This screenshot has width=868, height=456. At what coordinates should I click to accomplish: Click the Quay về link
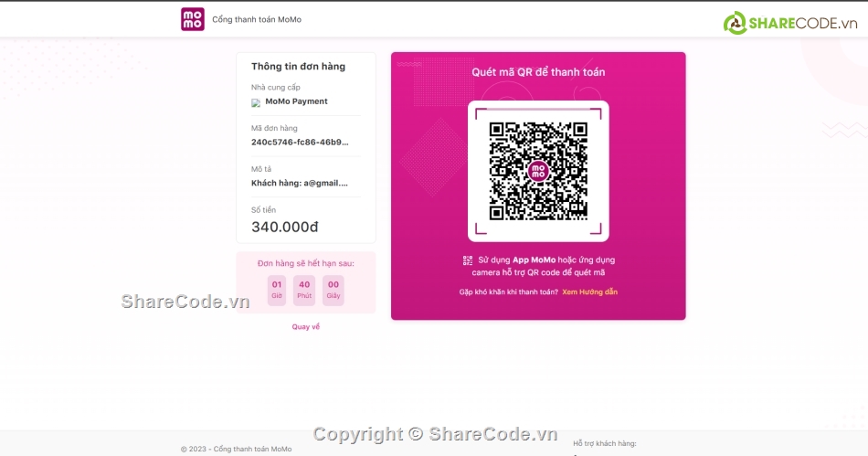[305, 327]
